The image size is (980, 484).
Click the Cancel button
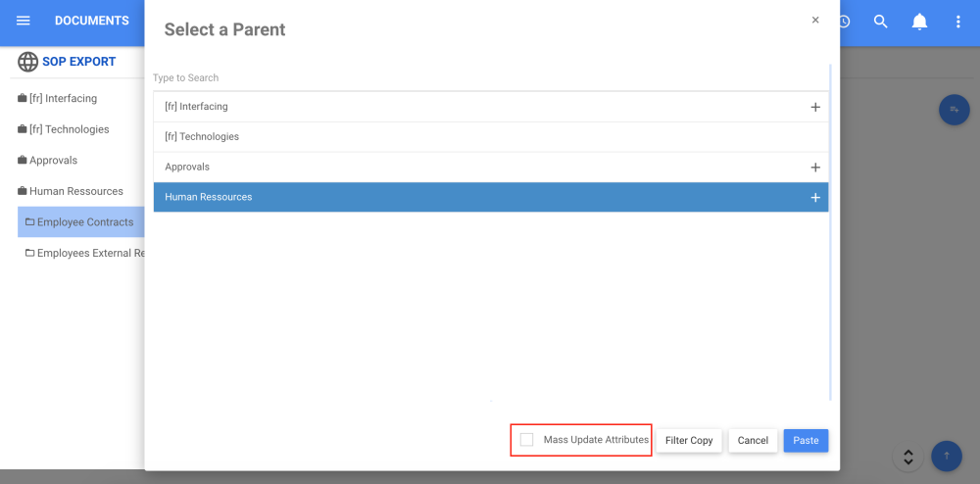click(x=753, y=441)
